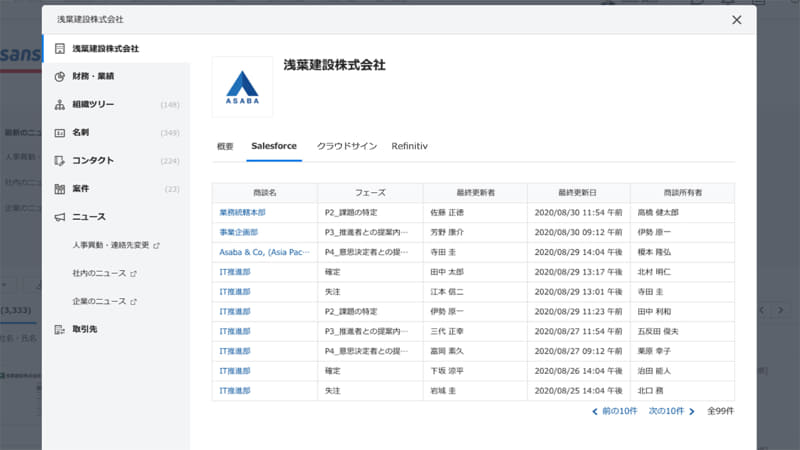Click the date 2020/08/27 11:54 午前
The image size is (800, 450).
point(579,331)
